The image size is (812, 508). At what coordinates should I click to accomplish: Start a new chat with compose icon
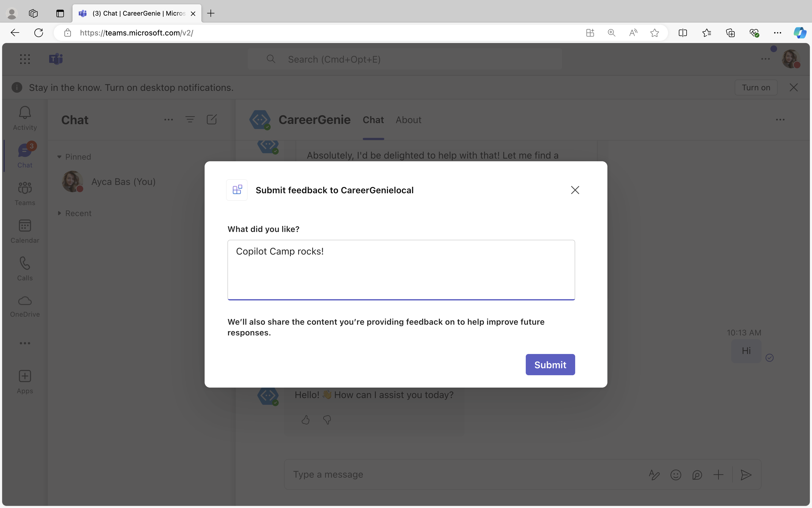coord(211,120)
